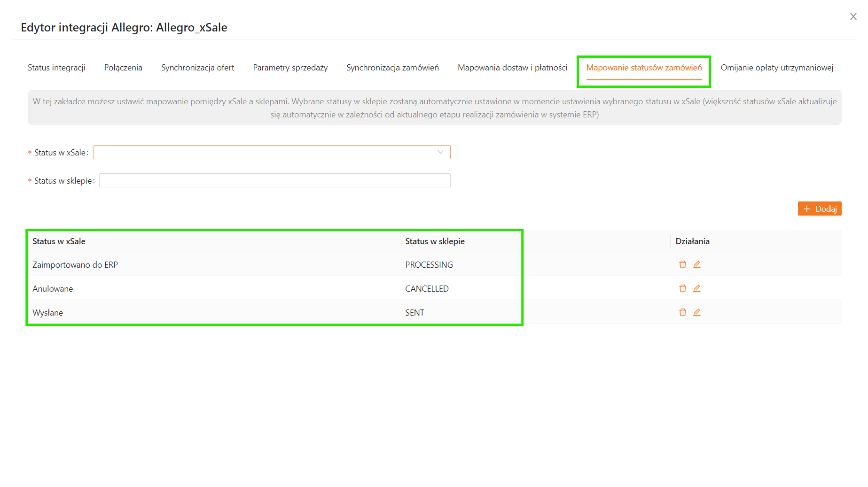The width and height of the screenshot is (868, 487).
Task: Delete the Anulowane status mapping
Action: coord(682,288)
